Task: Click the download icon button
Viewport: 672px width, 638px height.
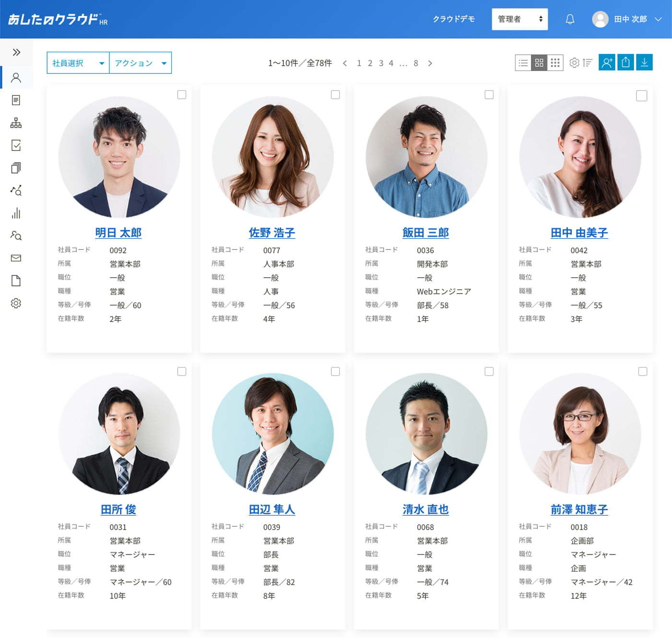Action: pos(644,62)
